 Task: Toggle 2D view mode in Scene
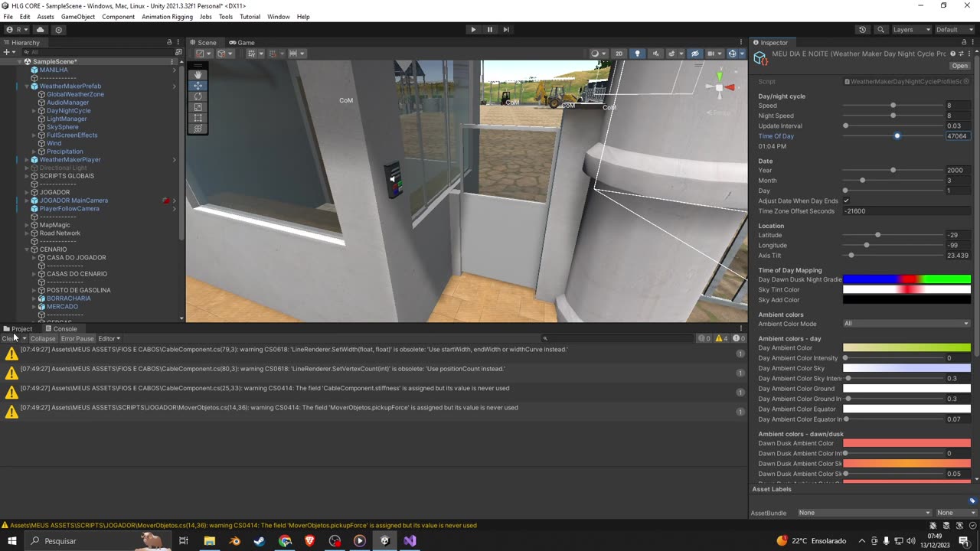619,54
